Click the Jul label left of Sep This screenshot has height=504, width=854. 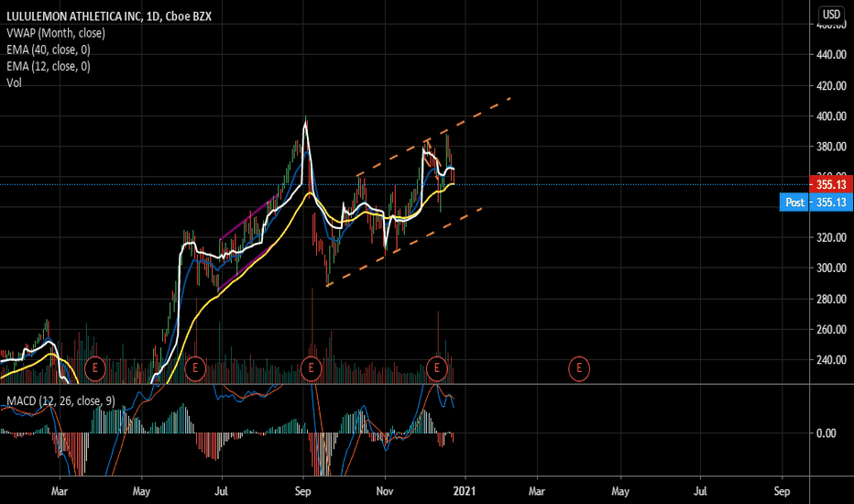(x=221, y=491)
